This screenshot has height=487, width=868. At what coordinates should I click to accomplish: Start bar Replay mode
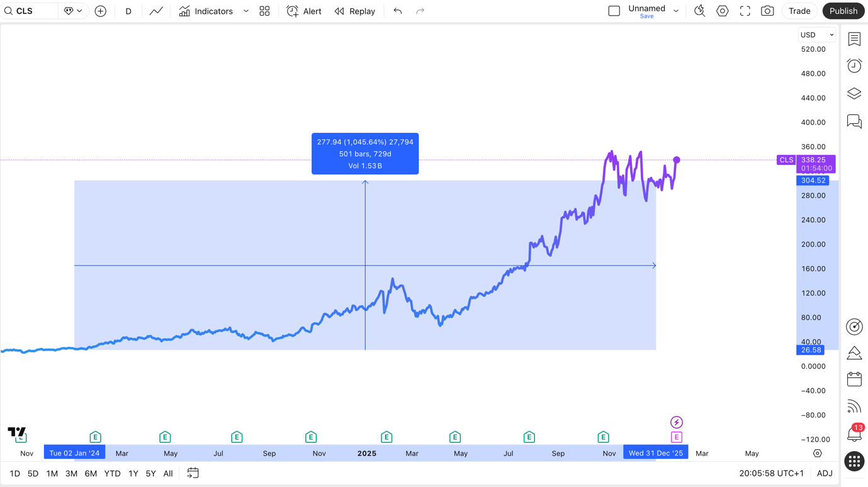[355, 11]
